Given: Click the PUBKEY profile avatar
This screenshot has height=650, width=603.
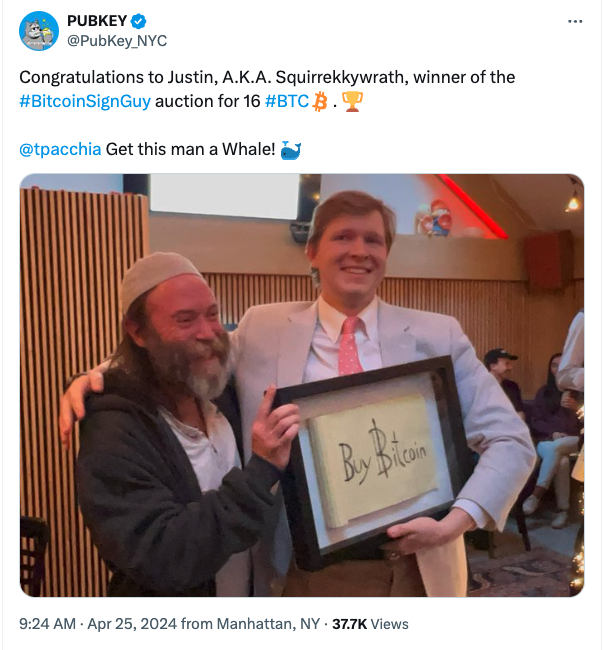Looking at the screenshot, I should tap(39, 31).
